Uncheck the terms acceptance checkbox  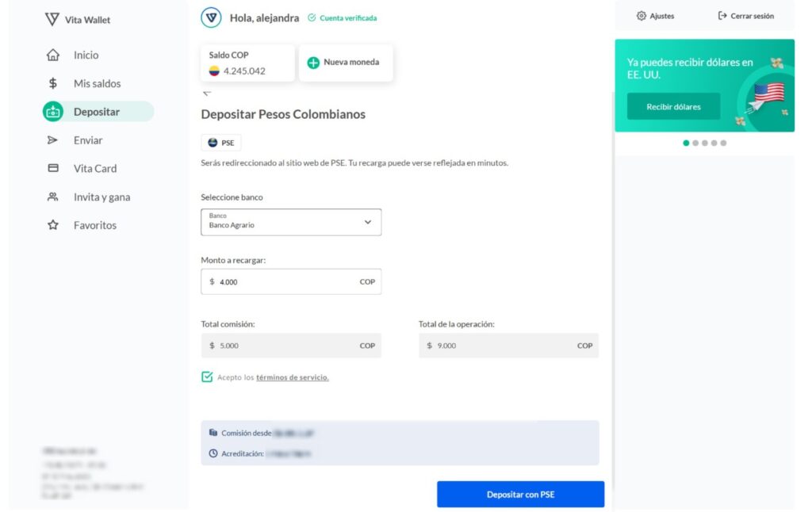point(207,377)
